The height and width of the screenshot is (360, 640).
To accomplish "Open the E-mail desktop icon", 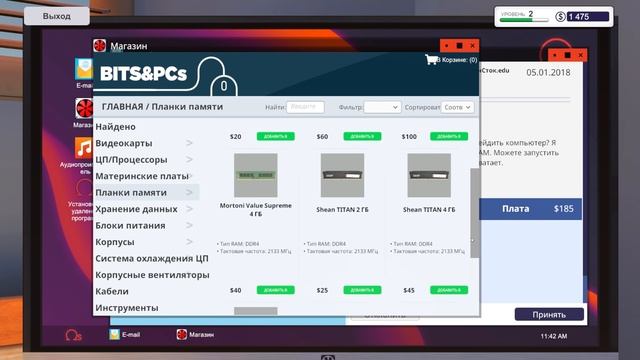I will pyautogui.click(x=84, y=69).
